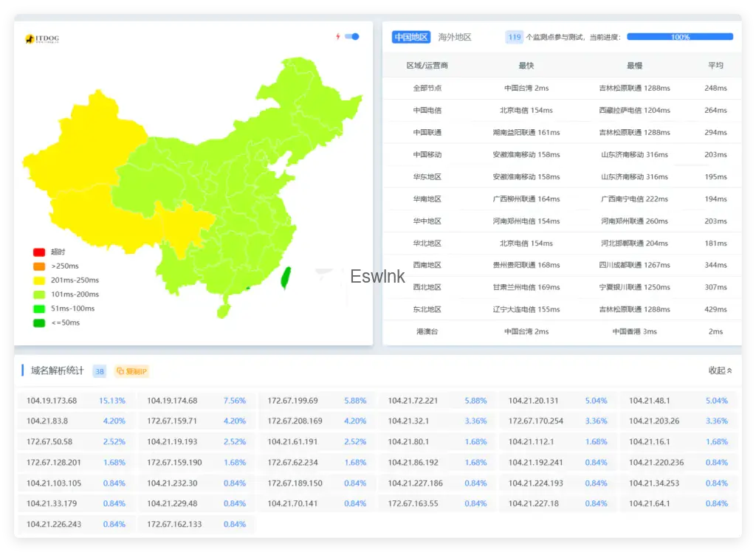
Task: Click the 119 monitoring nodes badge
Action: click(514, 37)
